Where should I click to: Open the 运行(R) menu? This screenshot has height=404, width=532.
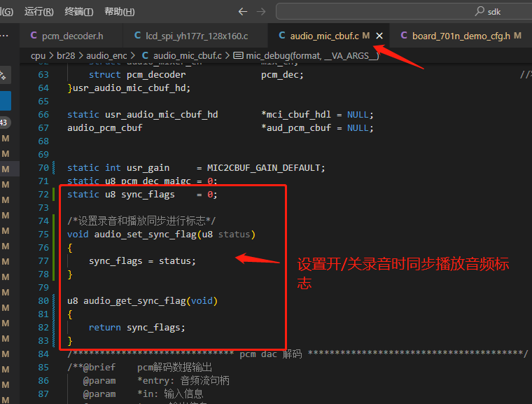tap(39, 11)
